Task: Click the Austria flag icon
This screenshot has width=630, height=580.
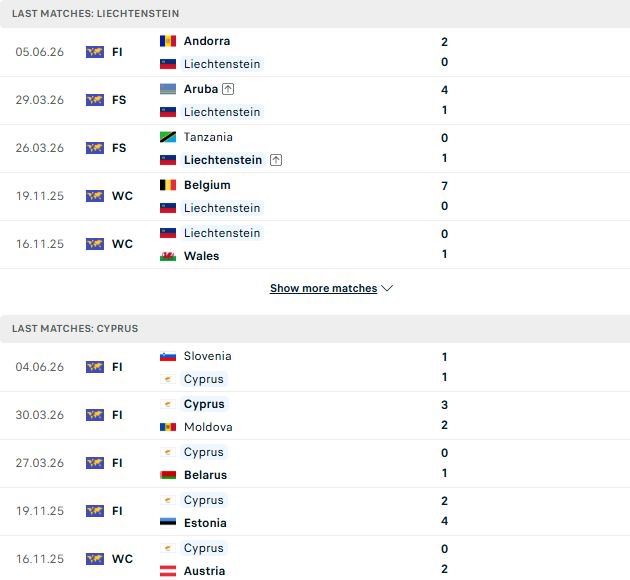Action: [168, 571]
